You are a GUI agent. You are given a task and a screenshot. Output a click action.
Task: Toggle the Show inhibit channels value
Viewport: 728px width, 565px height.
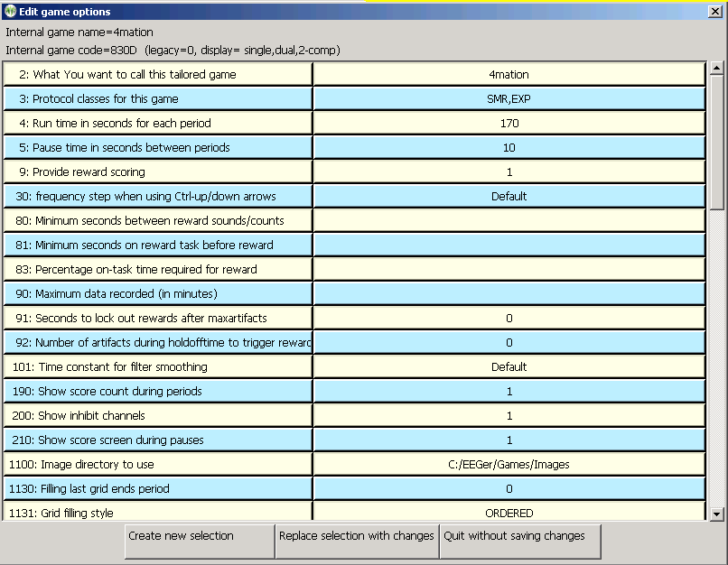click(x=509, y=416)
